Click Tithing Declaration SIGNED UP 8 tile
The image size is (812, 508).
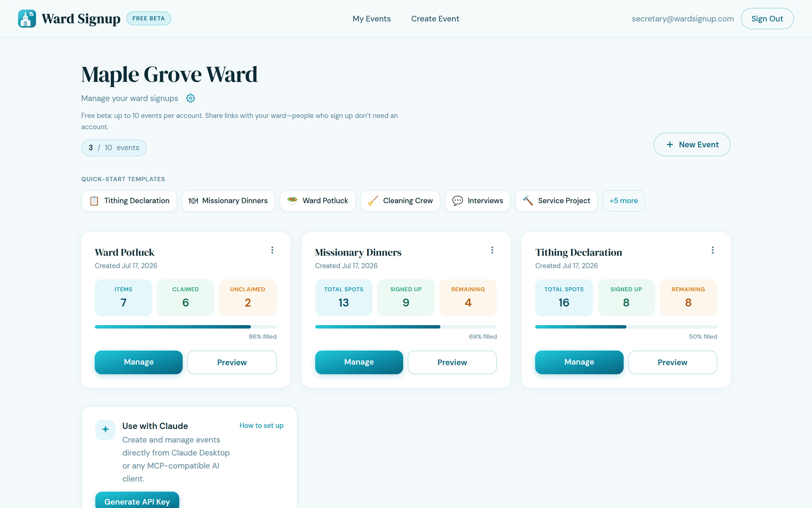point(626,298)
